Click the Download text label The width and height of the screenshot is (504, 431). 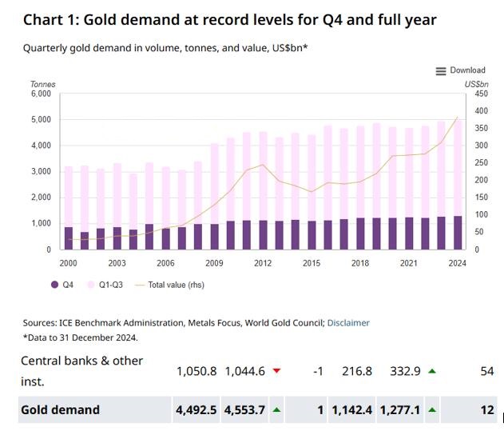tap(467, 70)
